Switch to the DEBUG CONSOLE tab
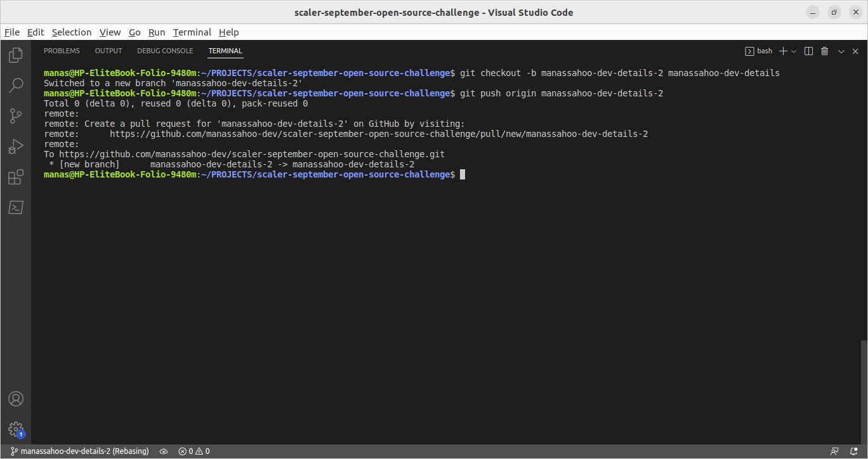The image size is (868, 459). 165,51
